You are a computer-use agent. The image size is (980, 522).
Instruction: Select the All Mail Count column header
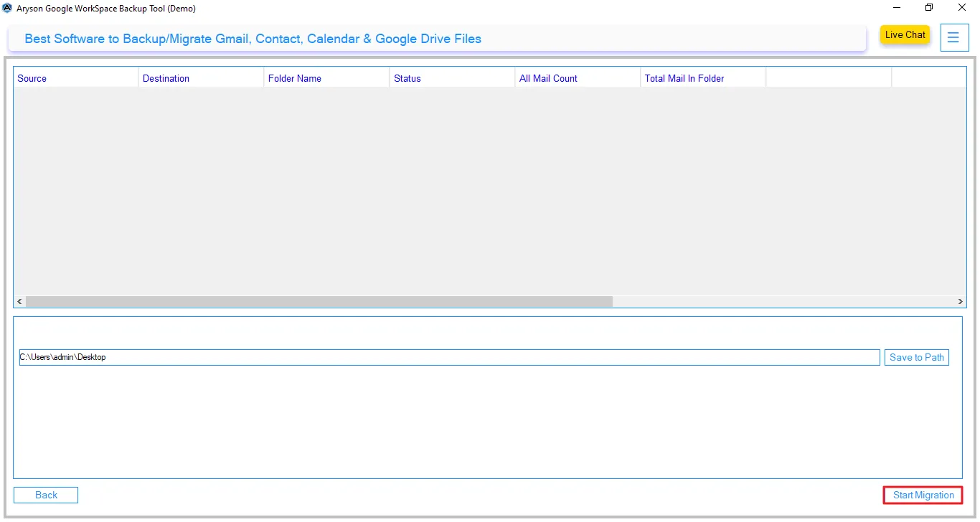click(548, 77)
